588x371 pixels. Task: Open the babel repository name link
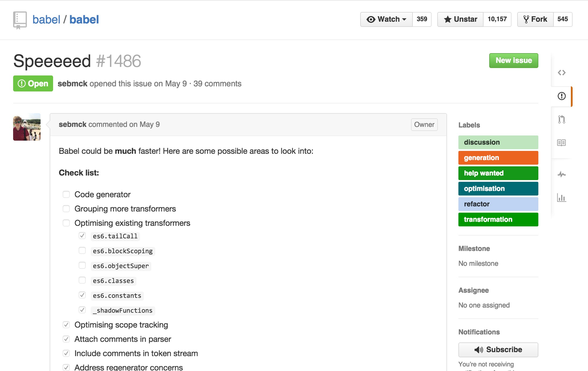tap(84, 20)
